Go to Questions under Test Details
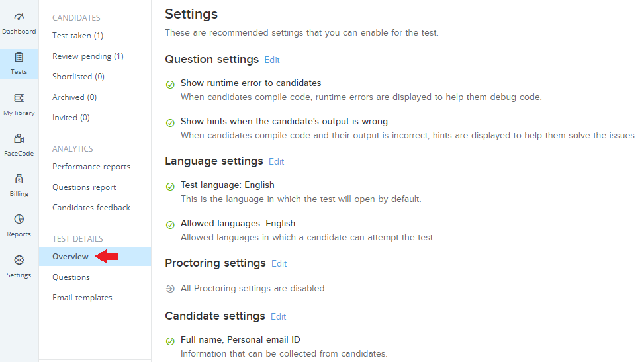 [71, 277]
